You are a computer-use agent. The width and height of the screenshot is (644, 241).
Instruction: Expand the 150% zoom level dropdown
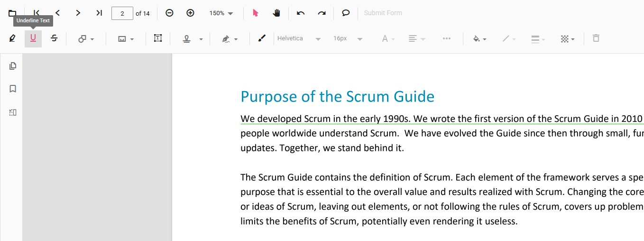click(221, 13)
